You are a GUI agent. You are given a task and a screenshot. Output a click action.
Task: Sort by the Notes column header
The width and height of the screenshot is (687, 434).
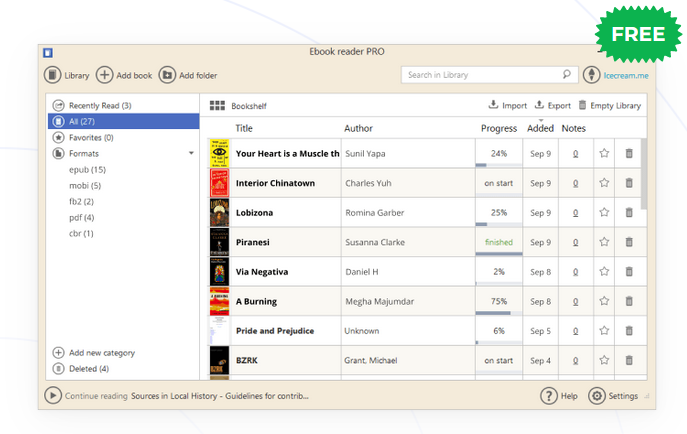(x=574, y=128)
